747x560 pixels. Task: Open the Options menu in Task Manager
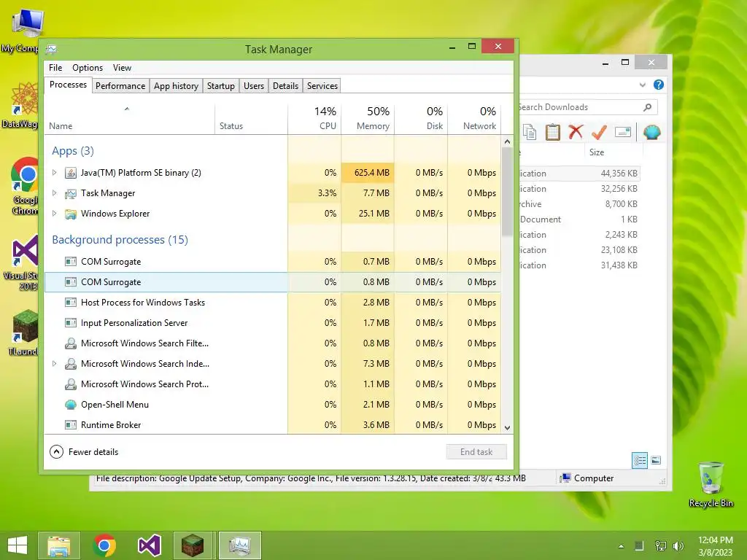tap(88, 68)
